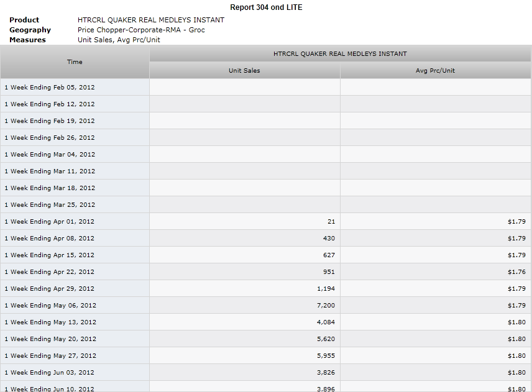Select unit sales value 4,084
532x392 pixels.
point(326,322)
